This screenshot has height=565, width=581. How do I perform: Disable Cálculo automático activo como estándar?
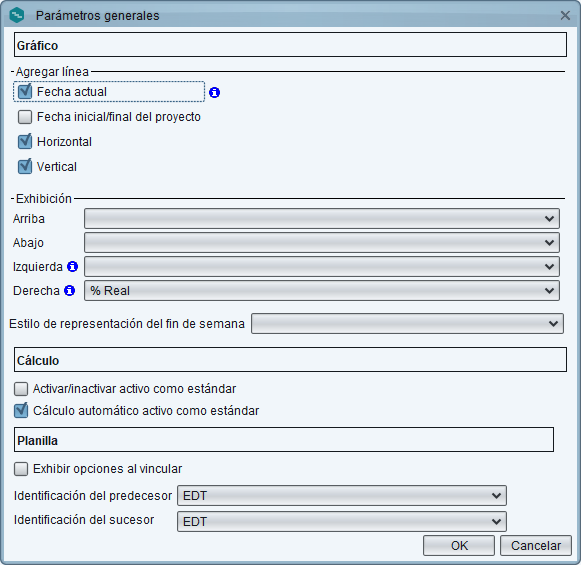click(x=21, y=411)
